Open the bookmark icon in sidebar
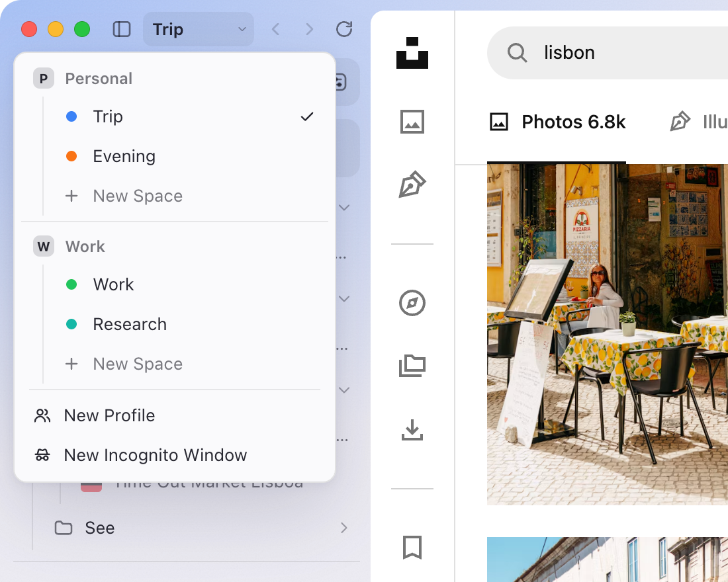Viewport: 728px width, 582px height. click(412, 548)
